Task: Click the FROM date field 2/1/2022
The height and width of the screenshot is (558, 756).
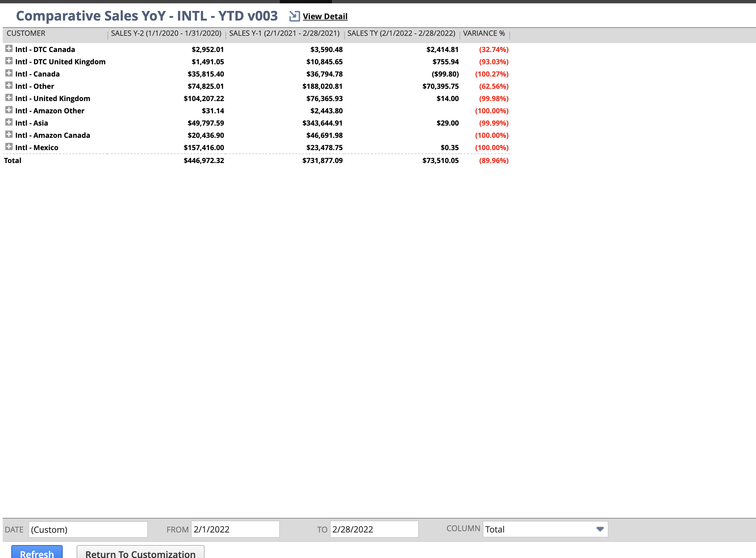Action: click(235, 529)
